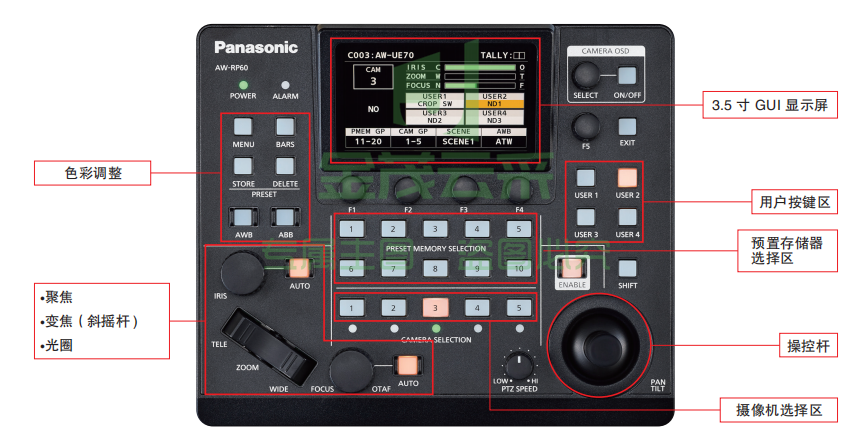Click the green POWER indicator LED
The height and width of the screenshot is (434, 862).
click(x=243, y=85)
